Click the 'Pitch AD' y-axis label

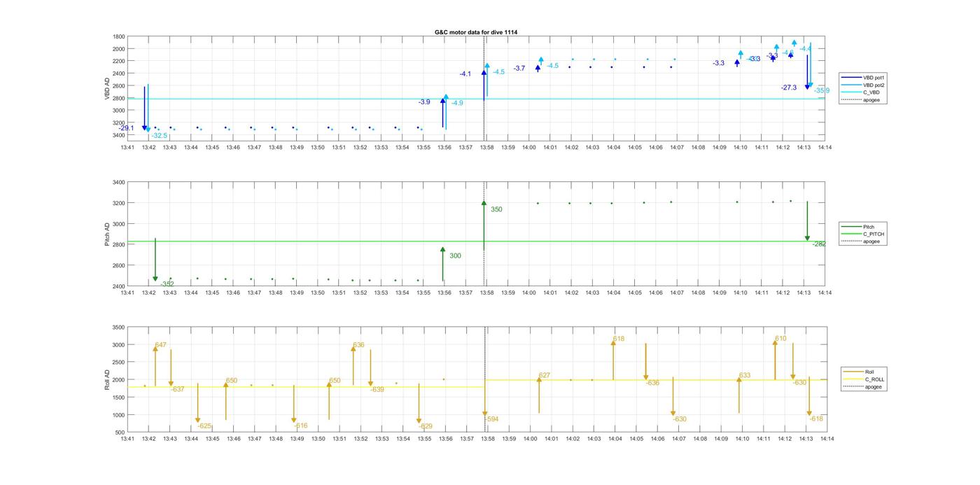[108, 235]
